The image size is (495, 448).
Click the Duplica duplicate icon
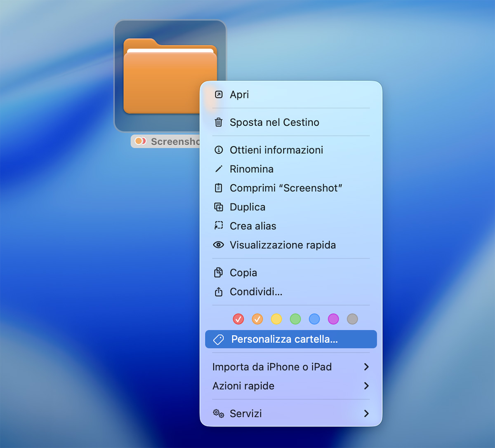tap(219, 207)
